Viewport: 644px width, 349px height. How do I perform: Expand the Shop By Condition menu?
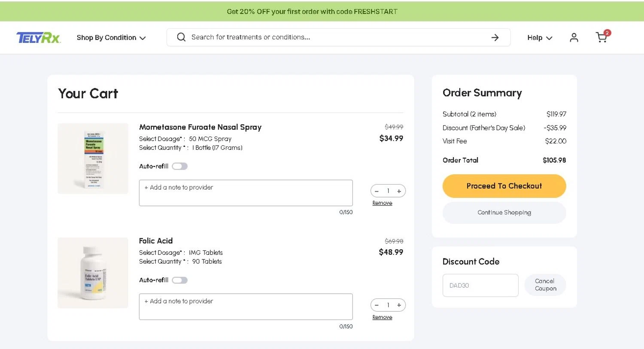pos(111,38)
